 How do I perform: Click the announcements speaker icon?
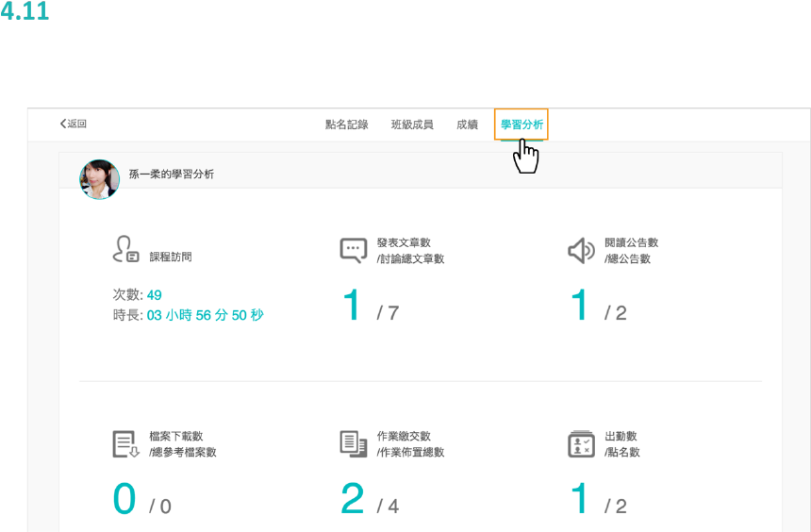[x=581, y=250]
